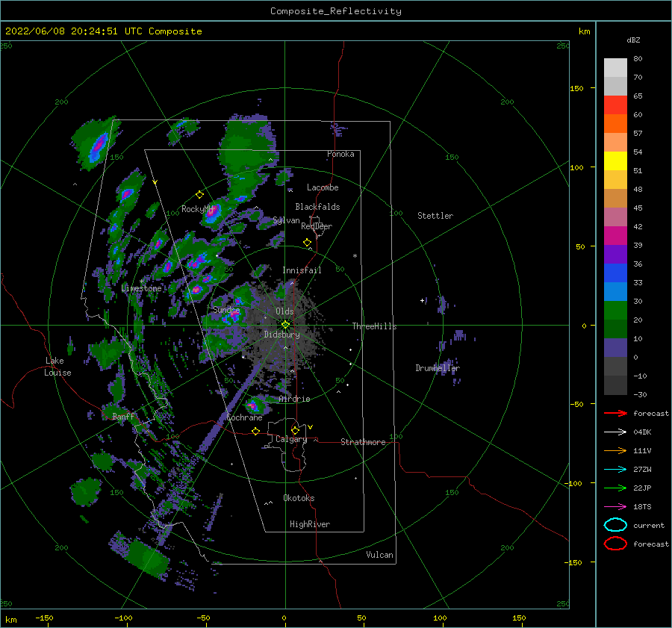
Task: Click the blue 33 dBZ color swatch
Action: click(615, 273)
